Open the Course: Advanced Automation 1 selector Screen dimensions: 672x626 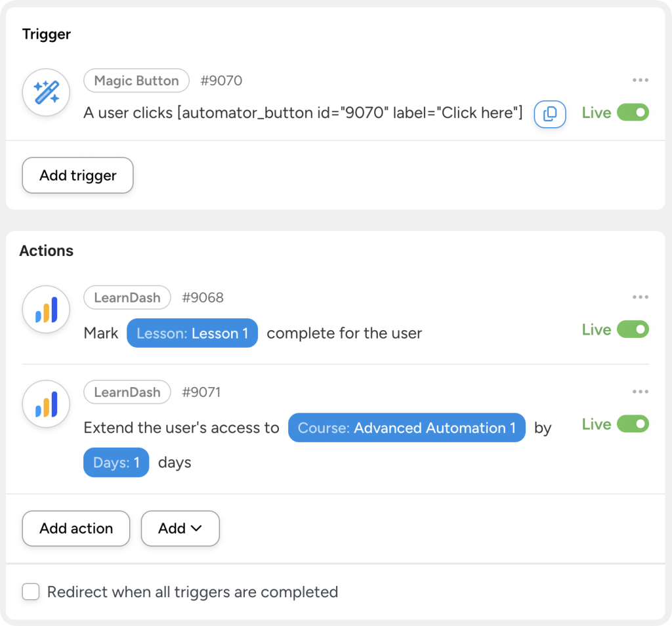coord(406,428)
